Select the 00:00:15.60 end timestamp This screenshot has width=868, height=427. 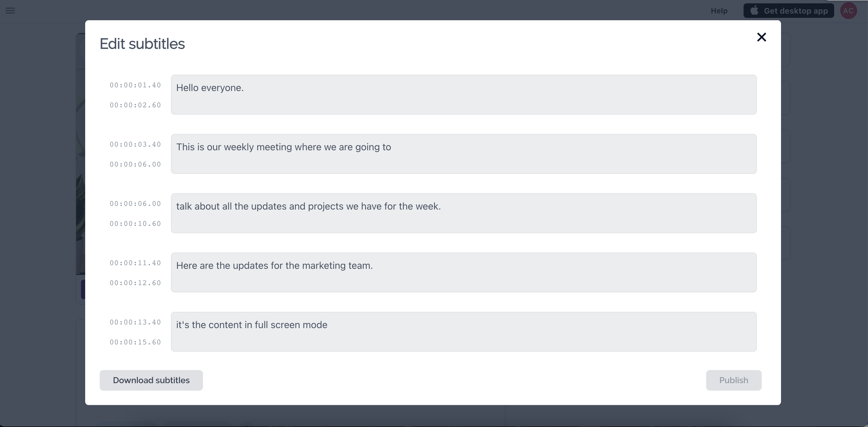pyautogui.click(x=135, y=342)
